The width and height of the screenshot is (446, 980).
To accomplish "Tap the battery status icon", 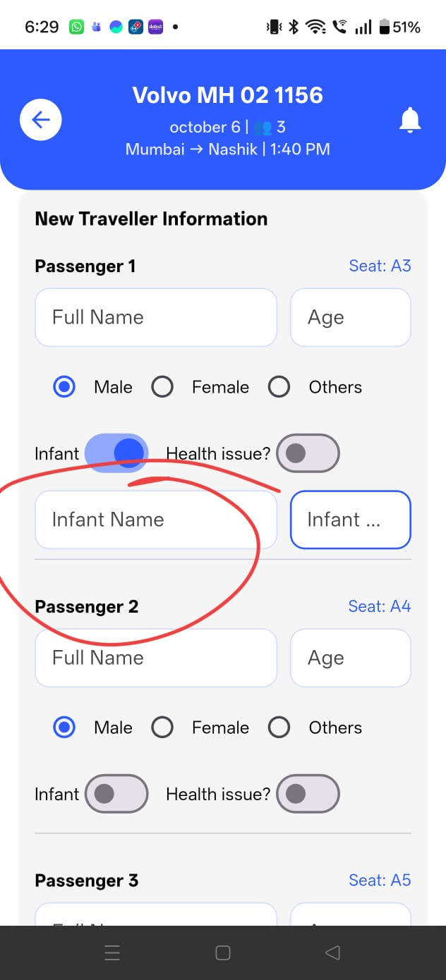I will coord(385,27).
